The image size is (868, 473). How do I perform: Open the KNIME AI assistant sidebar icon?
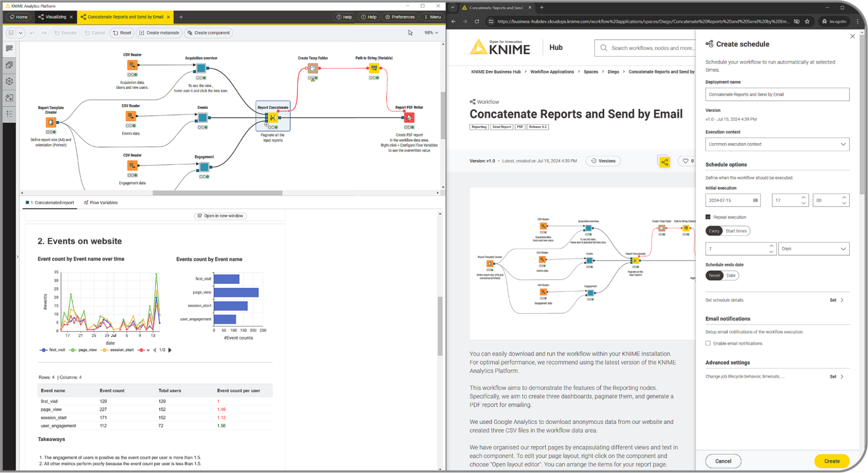(9, 98)
